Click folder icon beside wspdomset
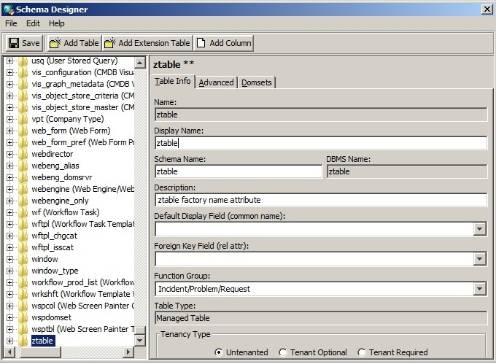Image resolution: width=496 pixels, height=364 pixels. (x=23, y=318)
